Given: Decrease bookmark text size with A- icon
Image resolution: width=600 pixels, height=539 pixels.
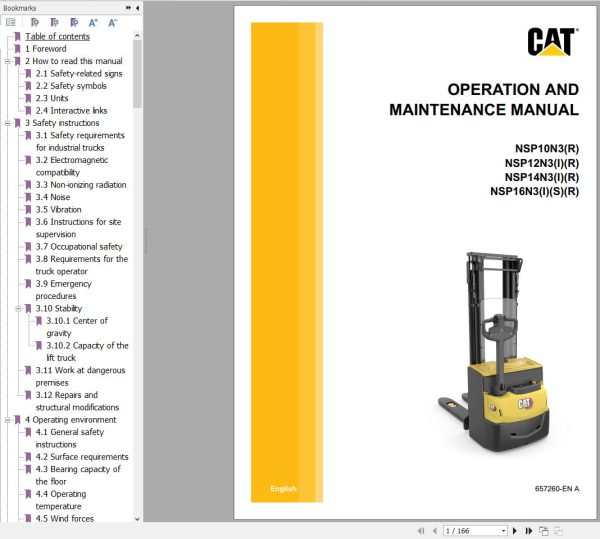Looking at the screenshot, I should pos(112,23).
